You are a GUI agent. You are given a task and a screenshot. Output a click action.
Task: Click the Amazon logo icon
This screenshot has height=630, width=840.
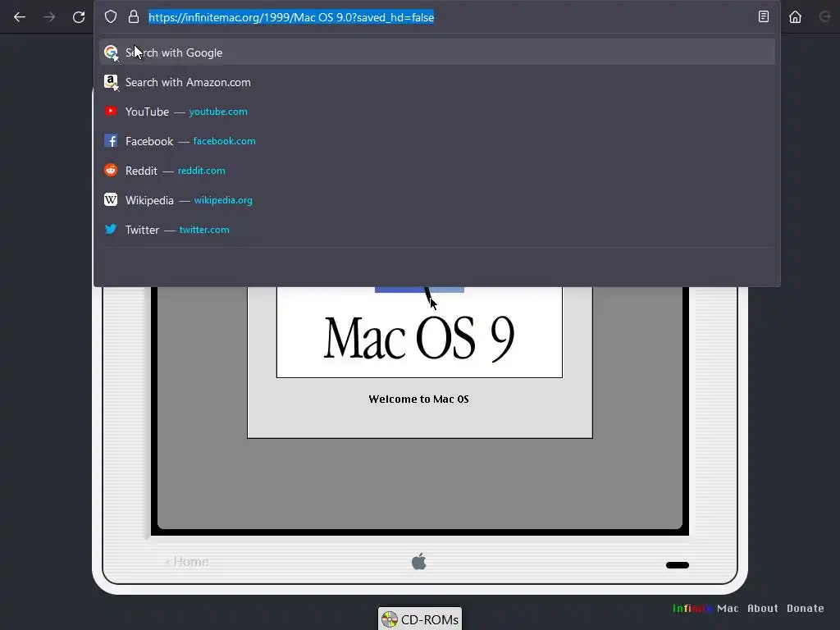tap(111, 81)
